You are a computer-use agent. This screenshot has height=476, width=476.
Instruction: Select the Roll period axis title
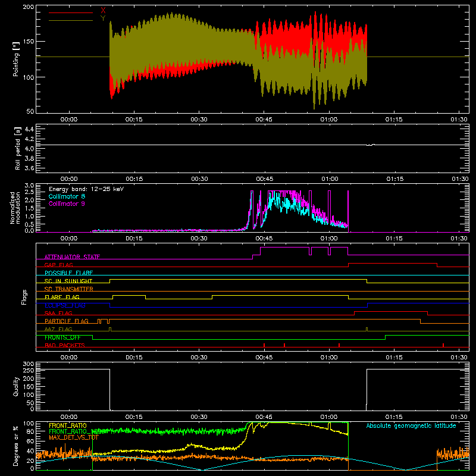pyautogui.click(x=18, y=148)
